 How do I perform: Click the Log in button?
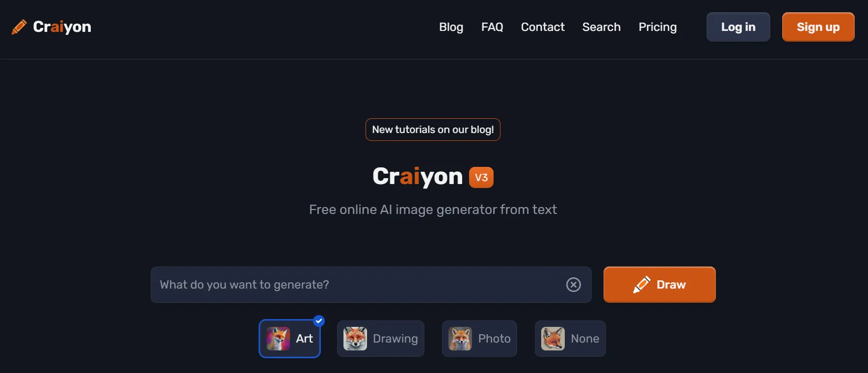(x=738, y=27)
